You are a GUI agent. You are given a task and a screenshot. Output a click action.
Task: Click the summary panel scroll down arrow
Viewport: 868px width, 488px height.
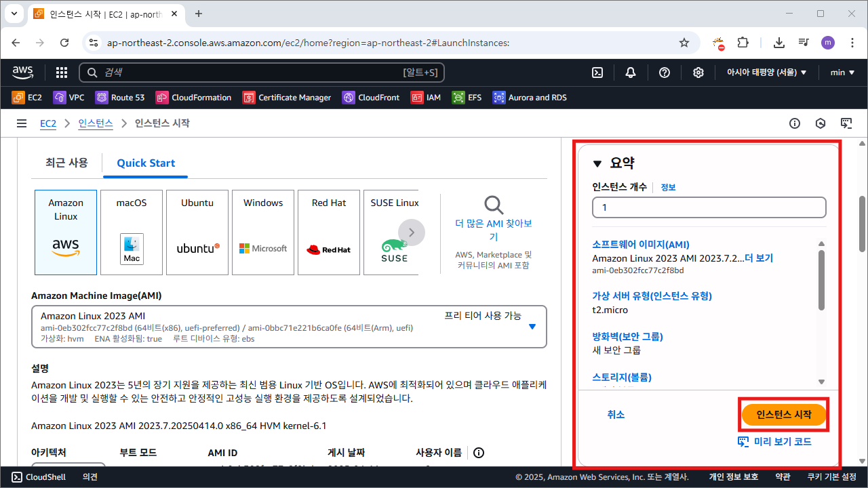(x=821, y=382)
